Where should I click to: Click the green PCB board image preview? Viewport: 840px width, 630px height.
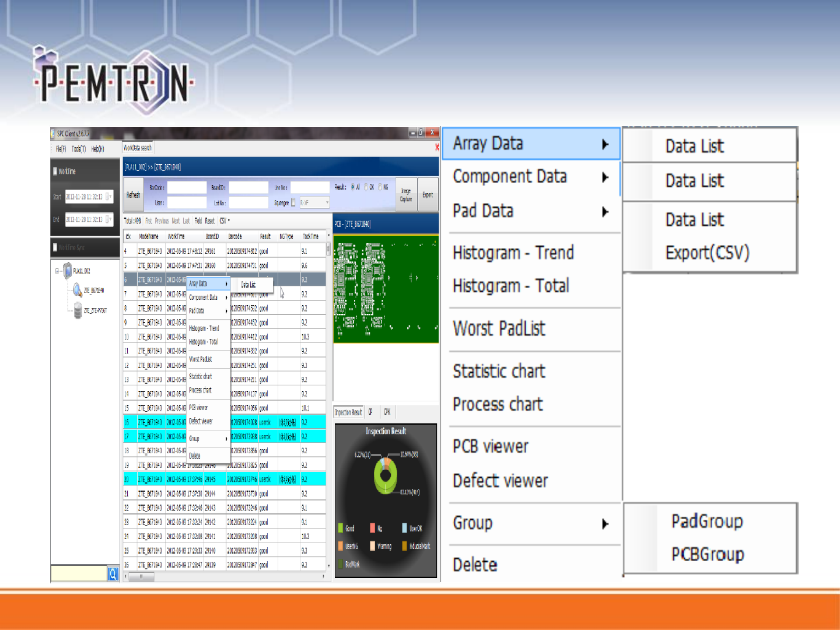[386, 289]
